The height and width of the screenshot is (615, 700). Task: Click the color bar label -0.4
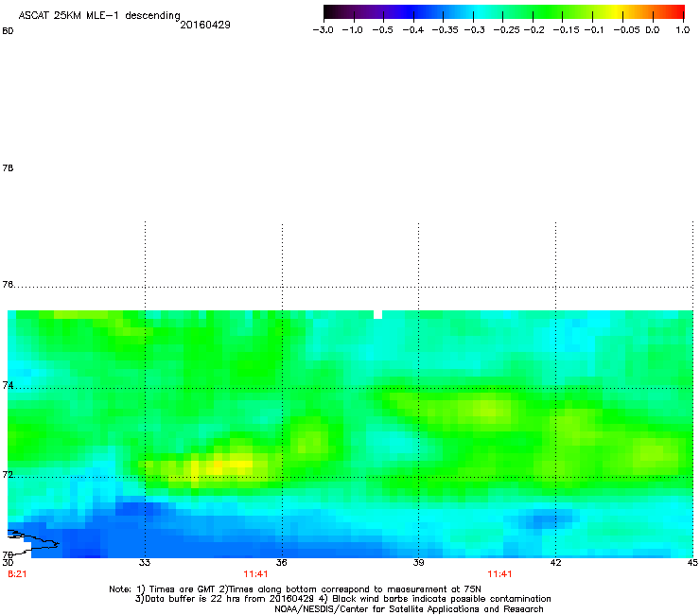(413, 30)
